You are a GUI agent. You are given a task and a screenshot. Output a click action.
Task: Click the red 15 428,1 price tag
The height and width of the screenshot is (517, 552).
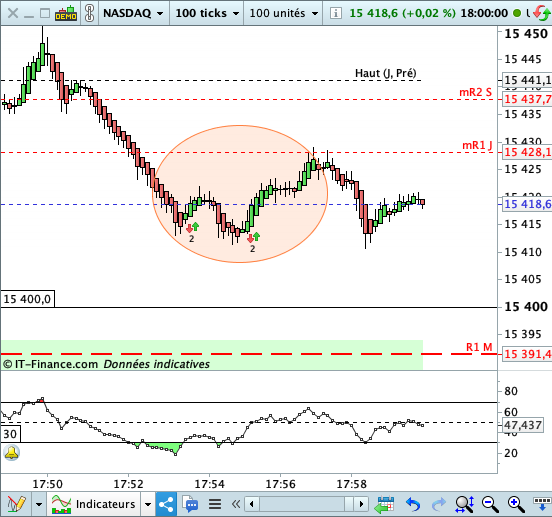[527, 152]
